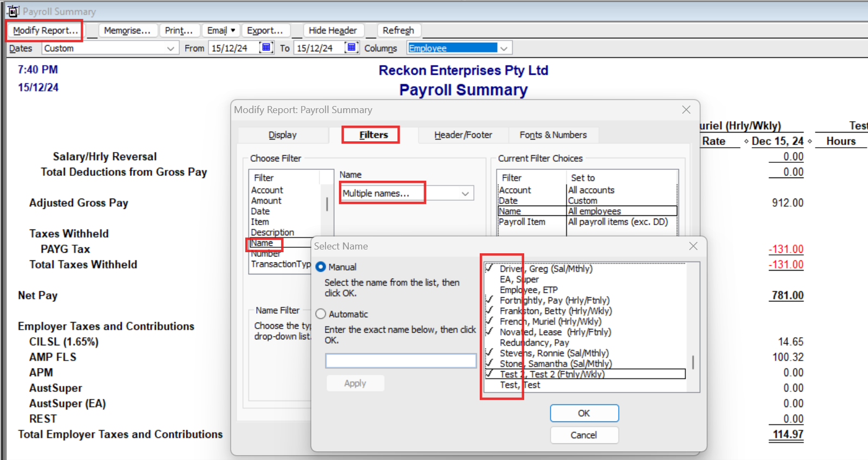
Task: Click the Net Pay 781.00 value
Action: pyautogui.click(x=787, y=295)
